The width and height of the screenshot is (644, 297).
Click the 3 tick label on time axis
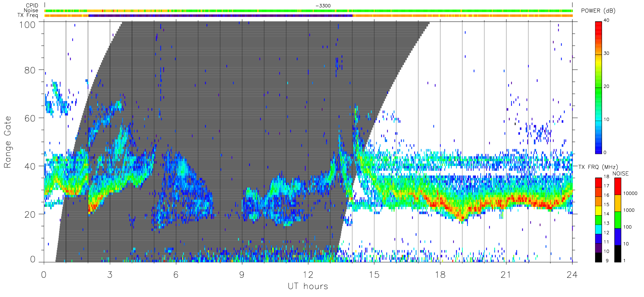click(x=110, y=275)
